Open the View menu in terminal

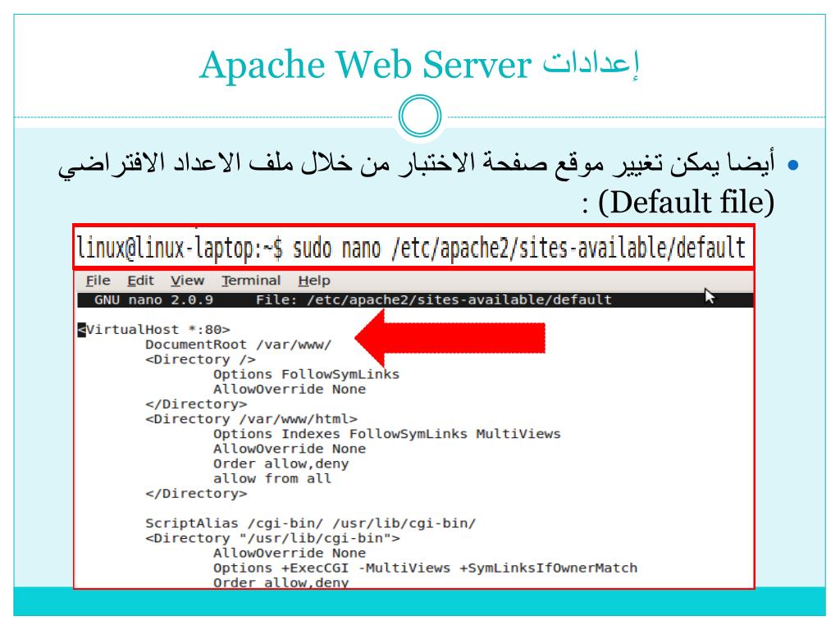[x=187, y=281]
